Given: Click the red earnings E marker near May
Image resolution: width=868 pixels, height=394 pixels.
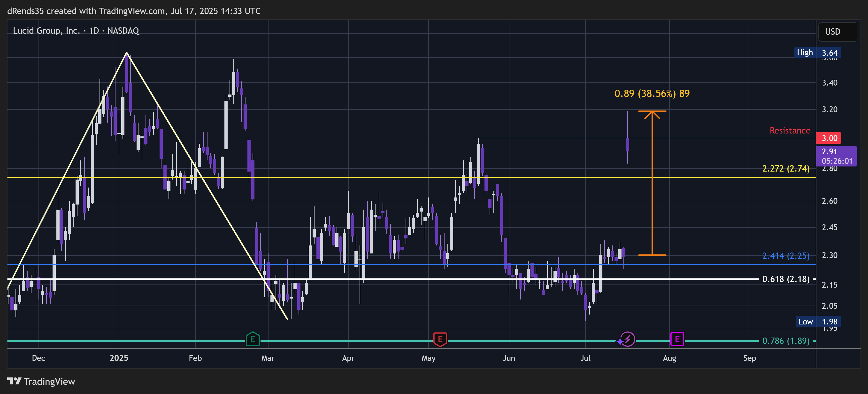Looking at the screenshot, I should pos(440,339).
